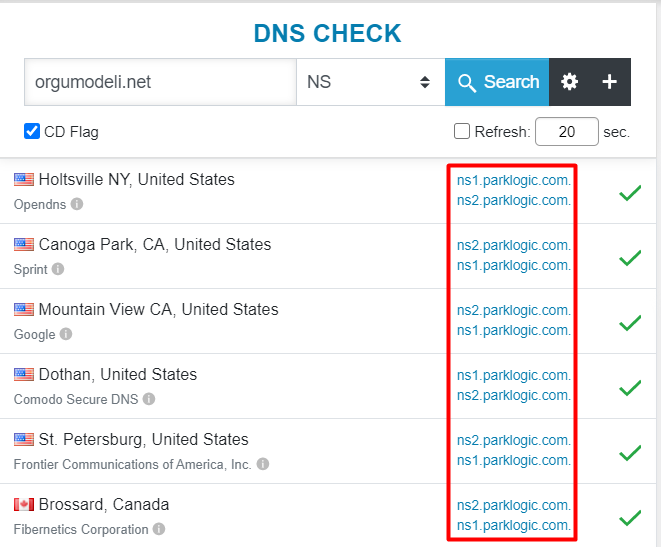Click the info icon next to Opendns

[77, 204]
